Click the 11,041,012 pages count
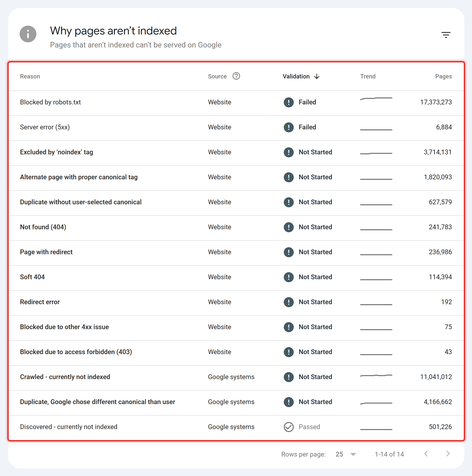 (x=436, y=377)
